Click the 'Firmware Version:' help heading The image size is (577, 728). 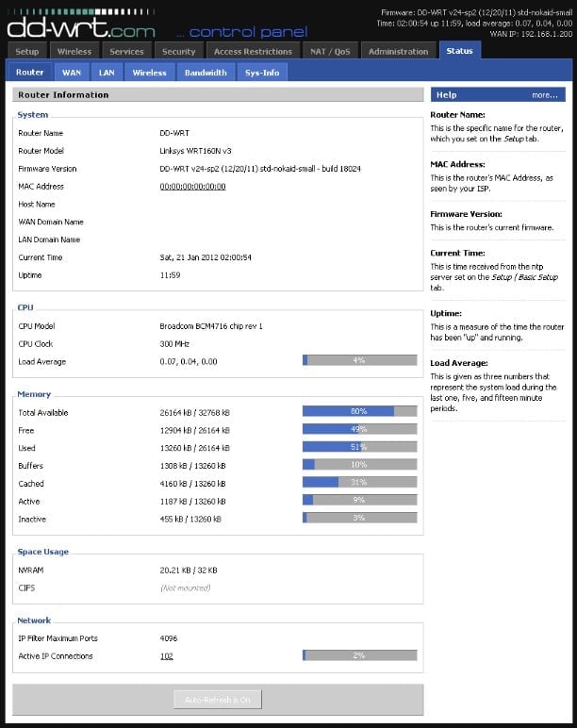(466, 214)
